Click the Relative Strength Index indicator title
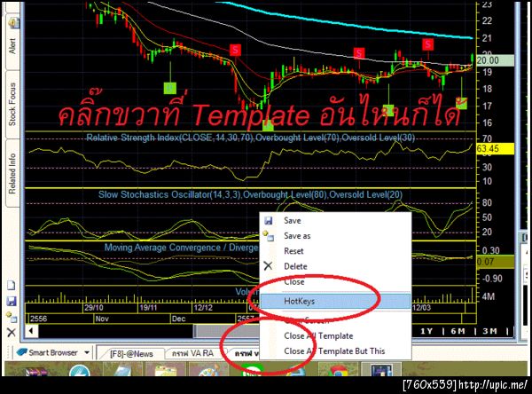This screenshot has height=394, width=532. click(x=250, y=138)
